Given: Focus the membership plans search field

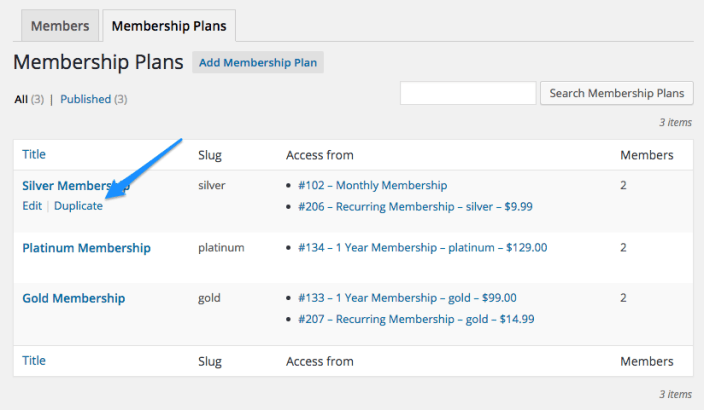Looking at the screenshot, I should pyautogui.click(x=468, y=93).
